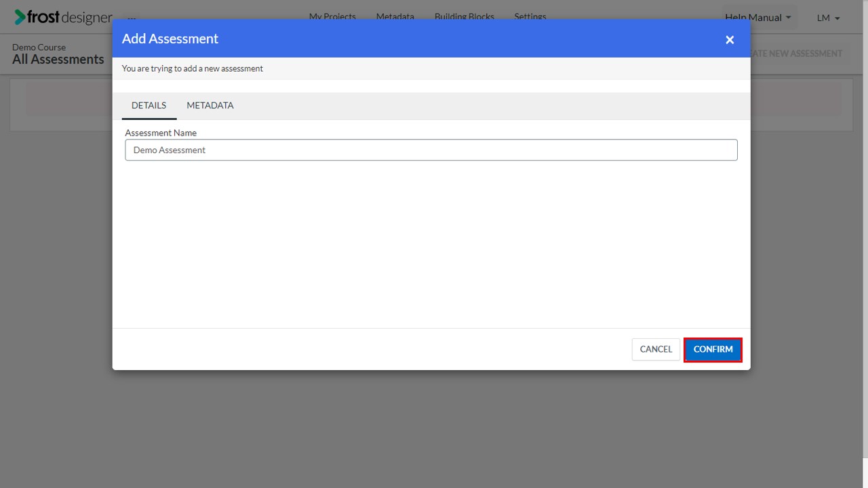Viewport: 868px width, 488px height.
Task: Click the 'Assessment Name' field label
Action: coord(161,133)
